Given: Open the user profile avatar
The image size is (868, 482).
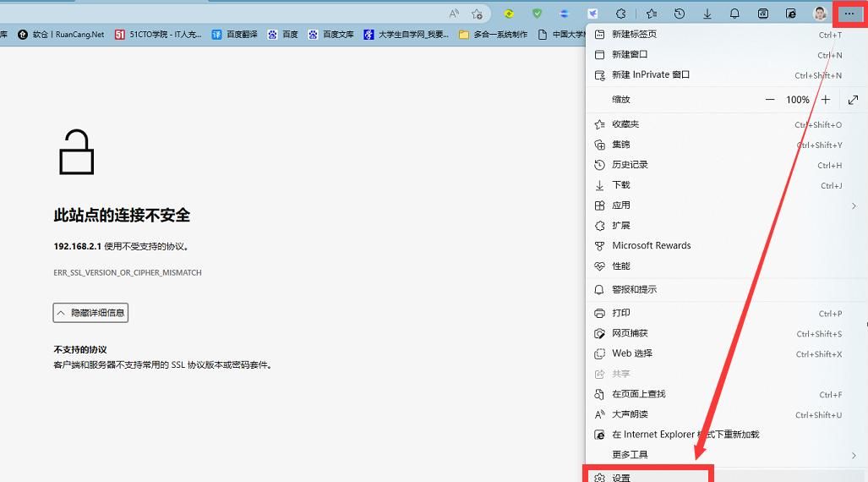Looking at the screenshot, I should click(x=820, y=14).
